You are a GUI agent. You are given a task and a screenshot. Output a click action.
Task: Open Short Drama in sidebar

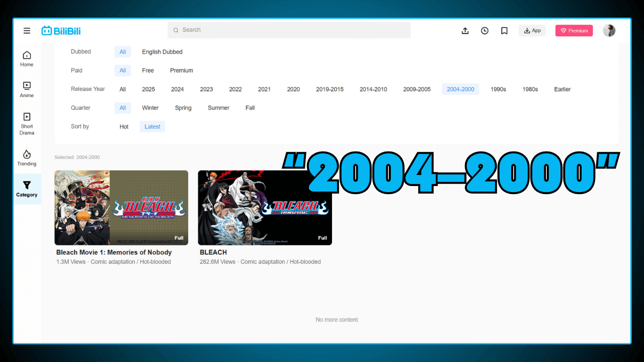(27, 124)
